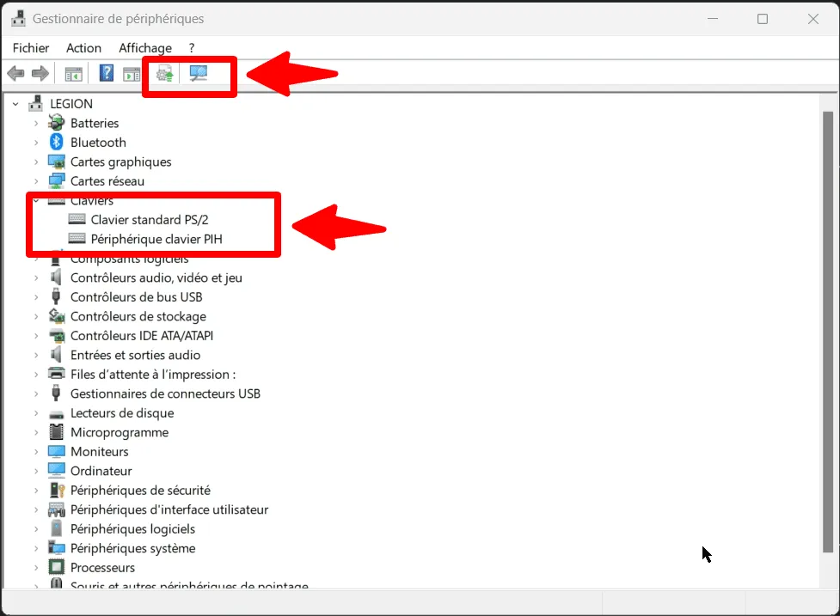Click the Forward arrow toolbar icon
840x616 pixels.
pyautogui.click(x=40, y=73)
